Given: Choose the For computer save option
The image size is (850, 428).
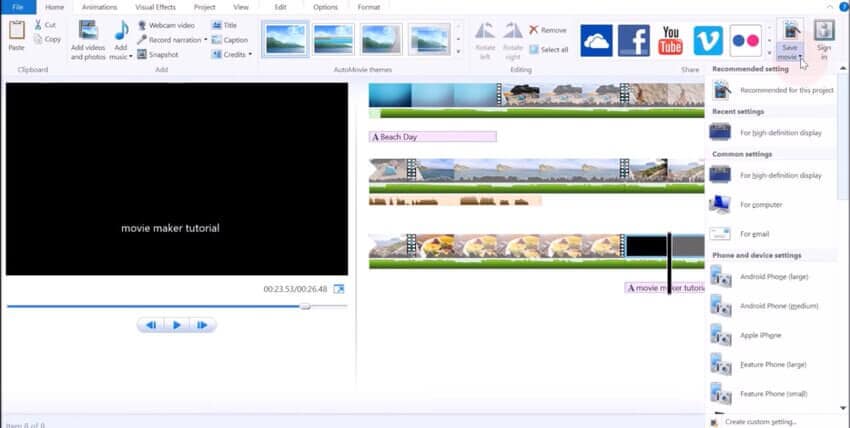Looking at the screenshot, I should point(772,204).
